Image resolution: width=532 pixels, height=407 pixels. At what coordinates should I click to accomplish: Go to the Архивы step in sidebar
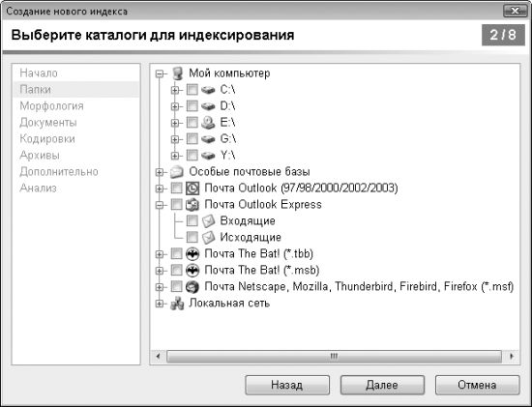point(40,155)
